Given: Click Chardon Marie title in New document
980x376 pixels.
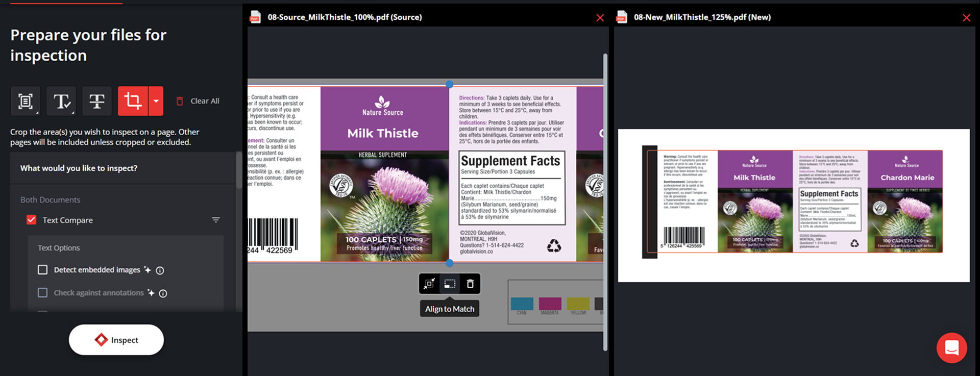Looking at the screenshot, I should pyautogui.click(x=908, y=178).
